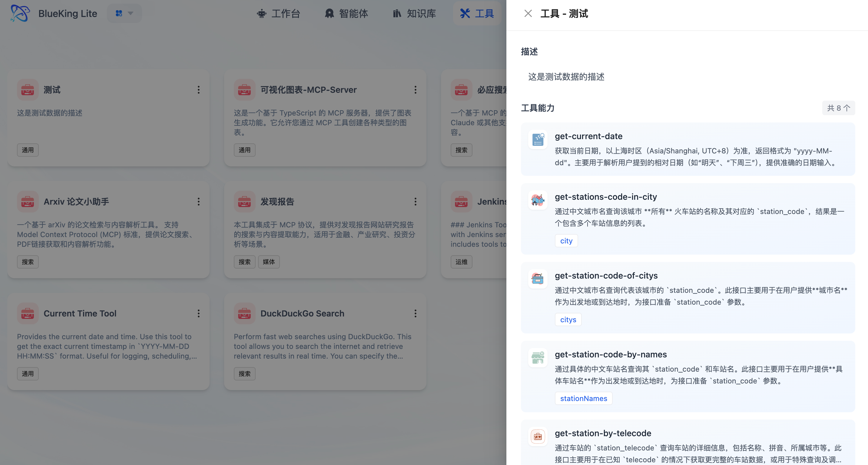Screen dimensions: 868x465
Task: Switch to the 工作台 tab
Action: point(278,13)
